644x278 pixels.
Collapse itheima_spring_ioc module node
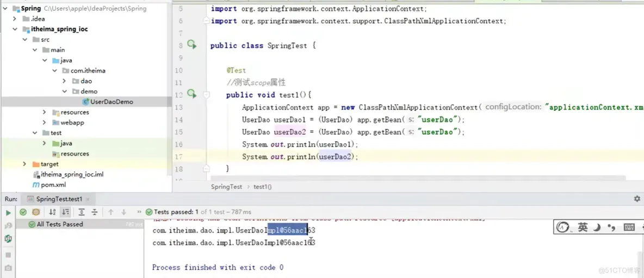15,29
